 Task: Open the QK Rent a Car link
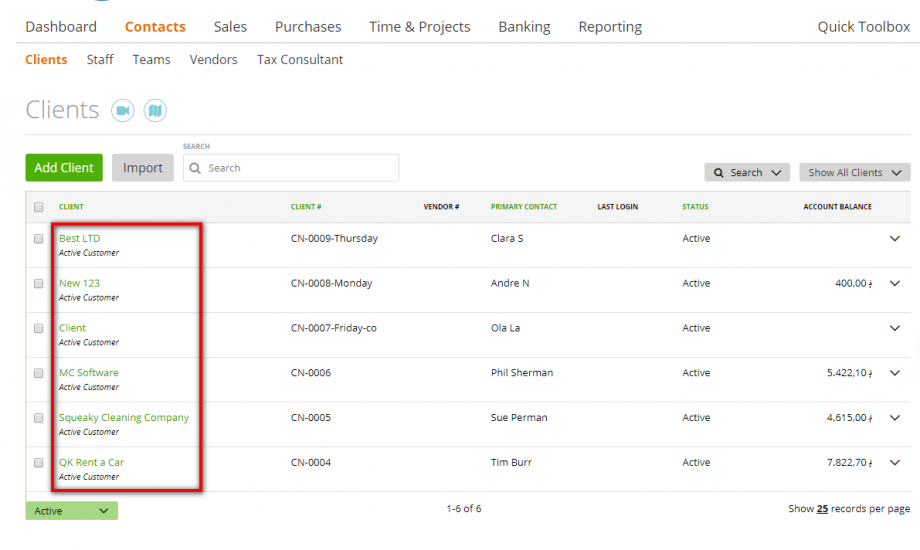click(92, 463)
